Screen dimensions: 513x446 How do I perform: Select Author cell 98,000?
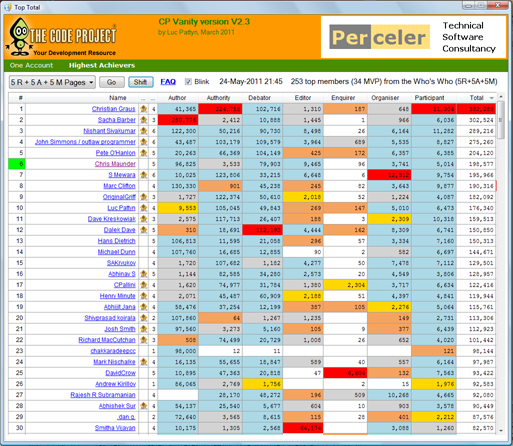pos(178,351)
